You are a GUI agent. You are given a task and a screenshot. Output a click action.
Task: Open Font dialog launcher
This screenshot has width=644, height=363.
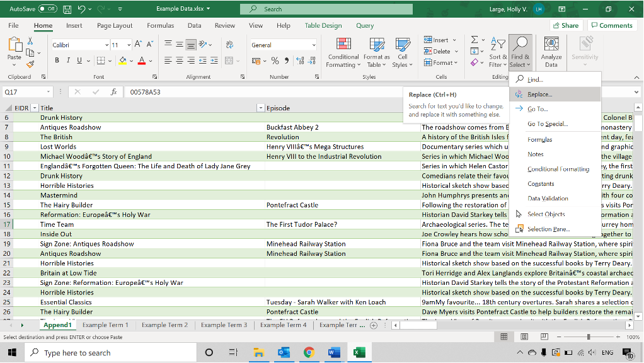(x=155, y=77)
